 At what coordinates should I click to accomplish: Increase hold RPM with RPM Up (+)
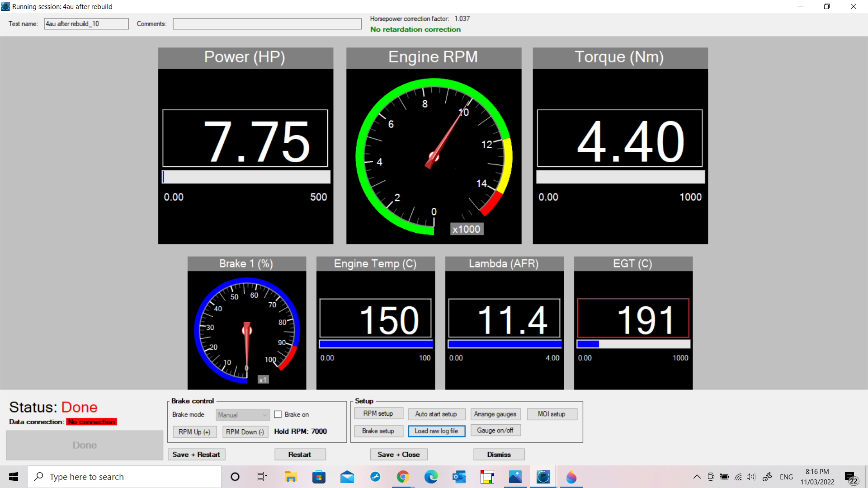click(x=194, y=432)
